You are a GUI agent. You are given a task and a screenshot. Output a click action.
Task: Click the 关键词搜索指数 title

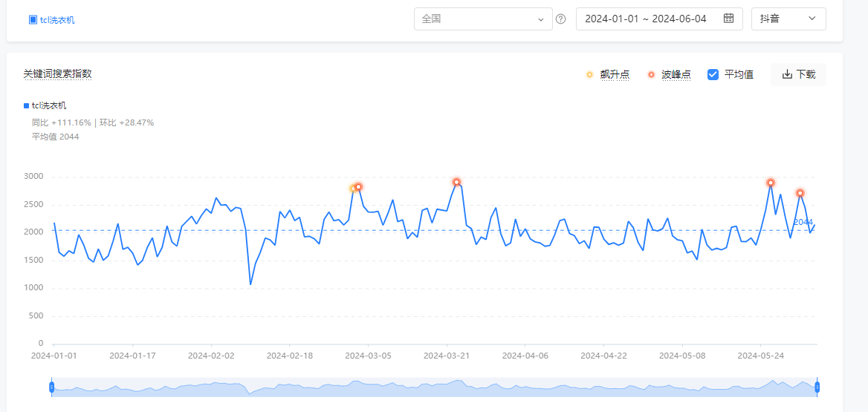pyautogui.click(x=57, y=73)
